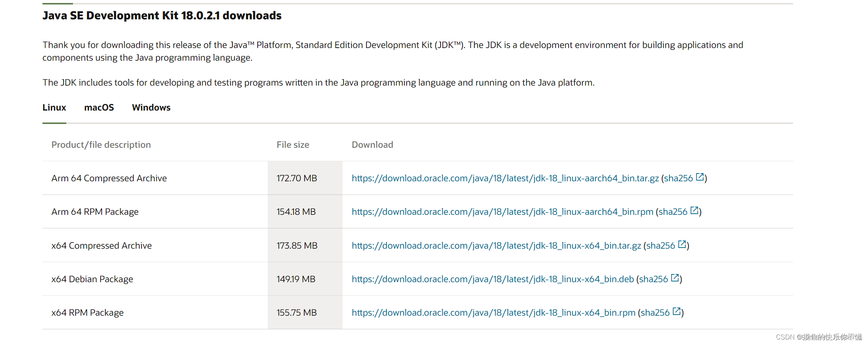The image size is (868, 344).
Task: Open sha256 link for Arm 64 RPM Package
Action: 673,212
